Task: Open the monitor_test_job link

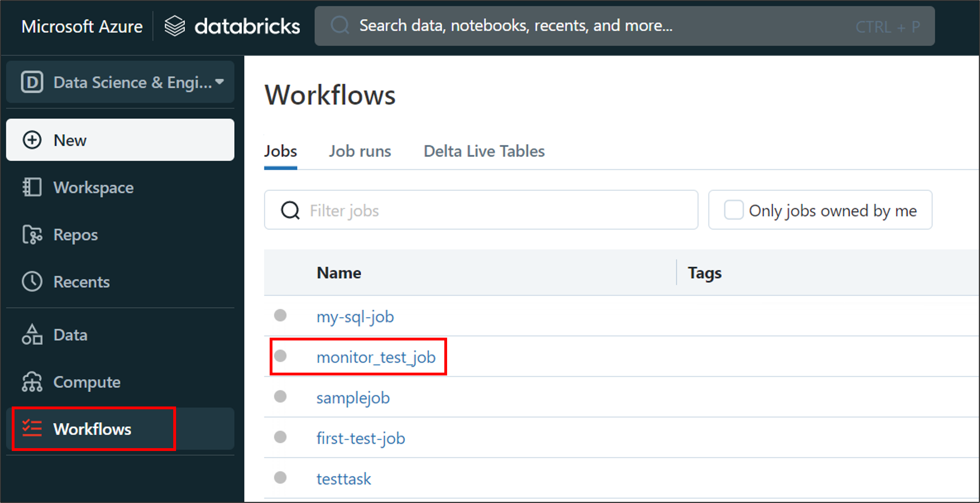Action: (x=376, y=357)
